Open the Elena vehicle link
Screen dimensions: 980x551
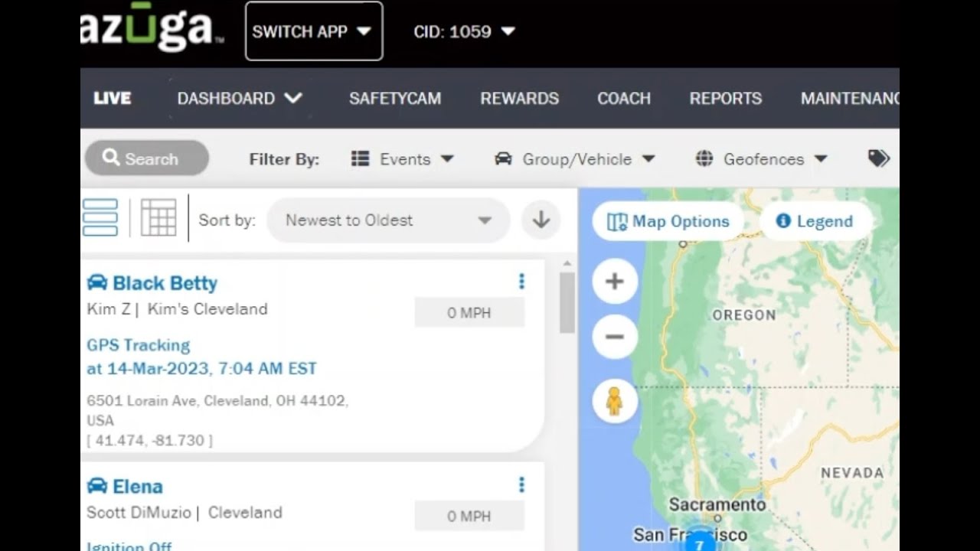pyautogui.click(x=138, y=487)
